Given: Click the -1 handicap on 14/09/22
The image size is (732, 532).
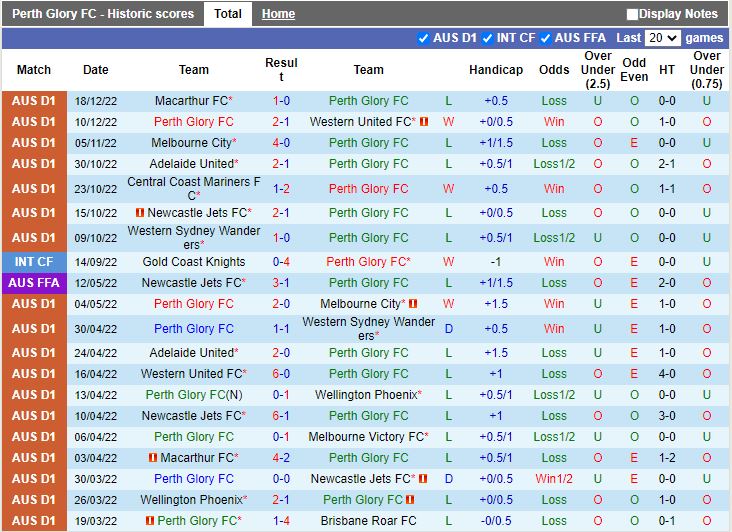Looking at the screenshot, I should point(496,262).
